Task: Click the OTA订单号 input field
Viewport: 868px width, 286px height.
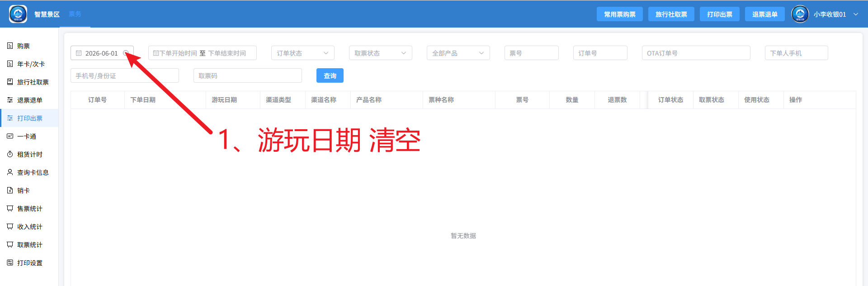Action: [x=696, y=53]
